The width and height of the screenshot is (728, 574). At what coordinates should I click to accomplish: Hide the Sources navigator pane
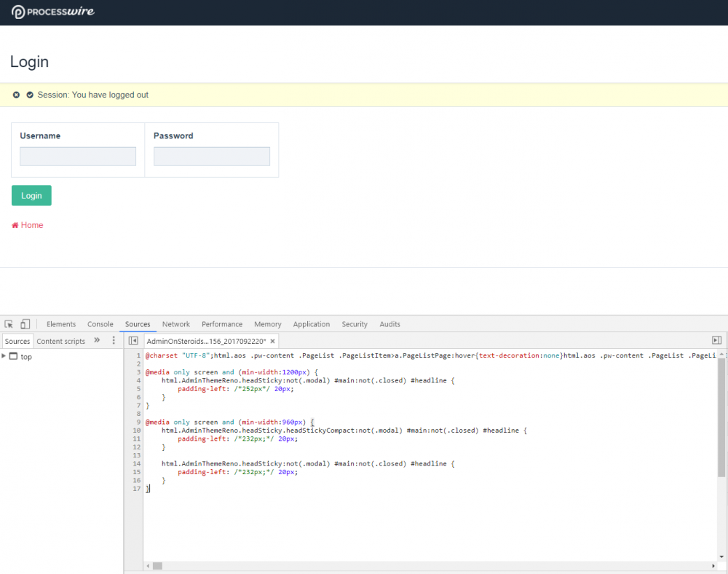[133, 340]
